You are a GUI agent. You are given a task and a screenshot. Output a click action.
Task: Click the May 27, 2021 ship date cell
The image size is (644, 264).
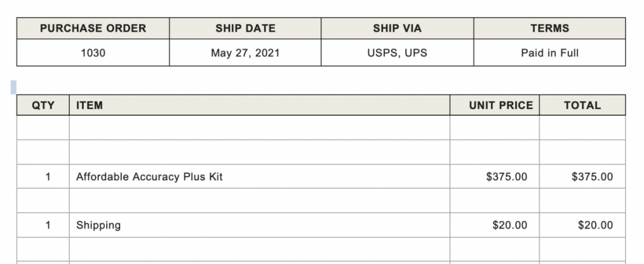point(245,53)
